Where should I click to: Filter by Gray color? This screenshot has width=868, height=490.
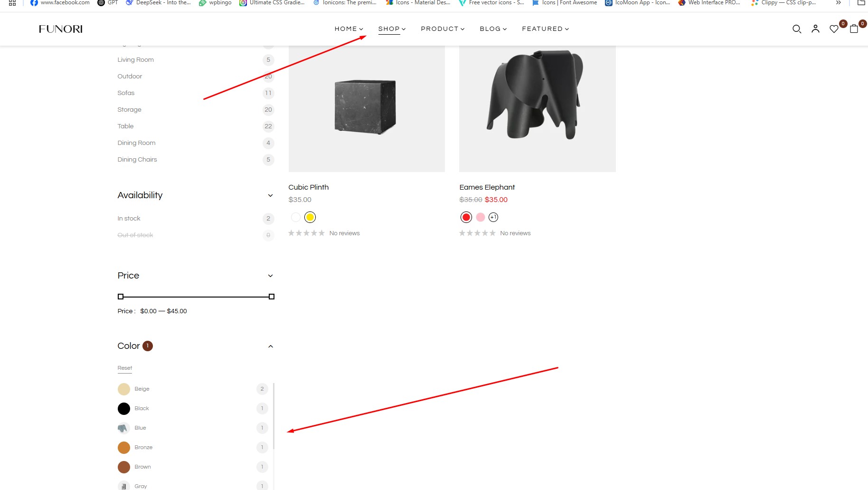[193, 486]
